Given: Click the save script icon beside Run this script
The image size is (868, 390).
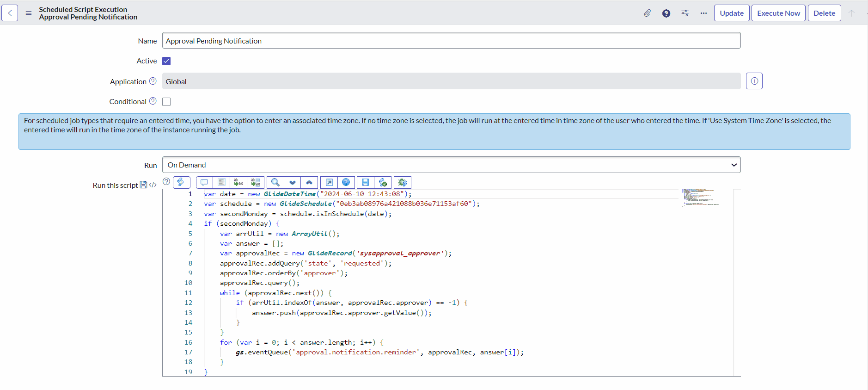Looking at the screenshot, I should 143,185.
